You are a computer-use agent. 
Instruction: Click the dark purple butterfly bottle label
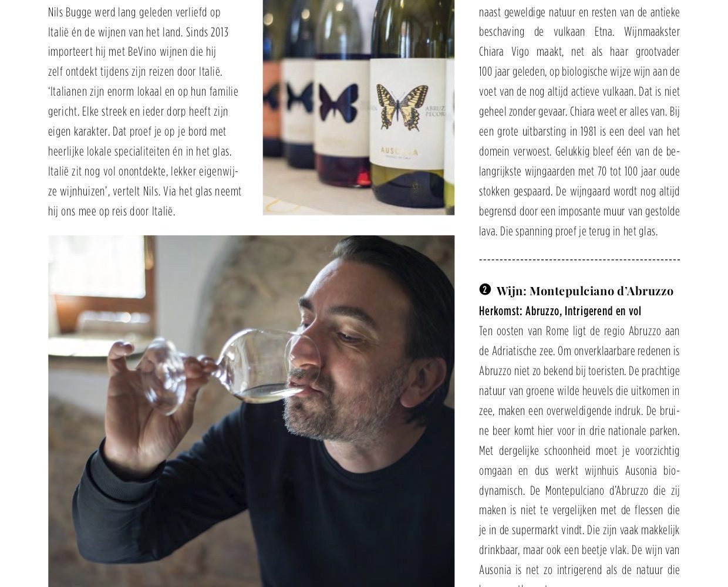point(338,103)
